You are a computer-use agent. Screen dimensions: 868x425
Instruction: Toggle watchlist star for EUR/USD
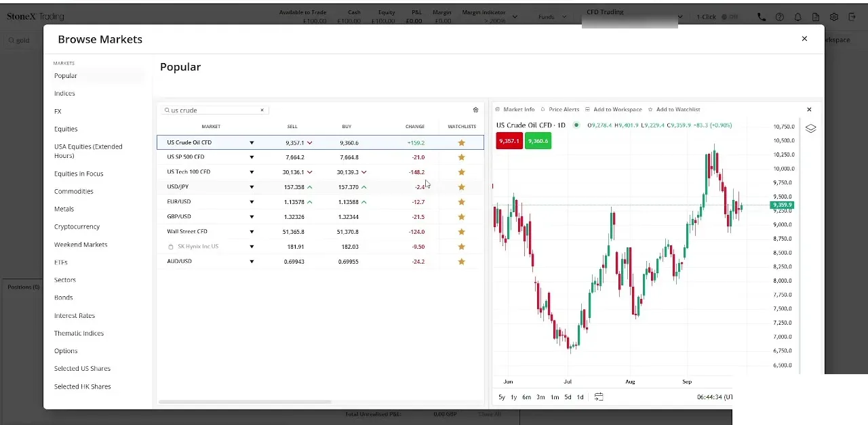(x=462, y=202)
